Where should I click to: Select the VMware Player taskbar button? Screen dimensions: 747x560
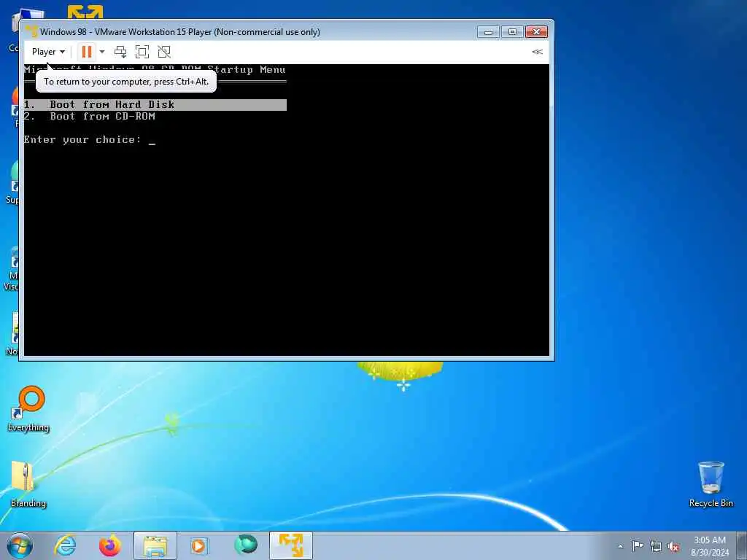point(291,545)
